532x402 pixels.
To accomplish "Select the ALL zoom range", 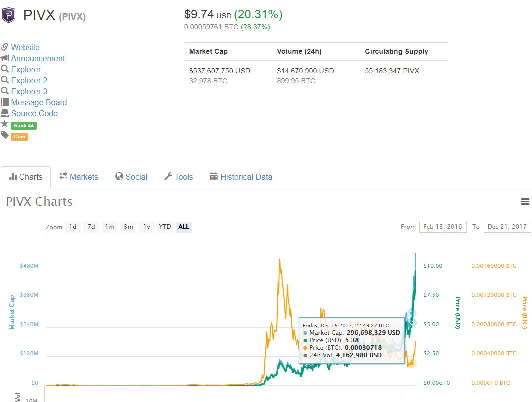I will pyautogui.click(x=184, y=227).
